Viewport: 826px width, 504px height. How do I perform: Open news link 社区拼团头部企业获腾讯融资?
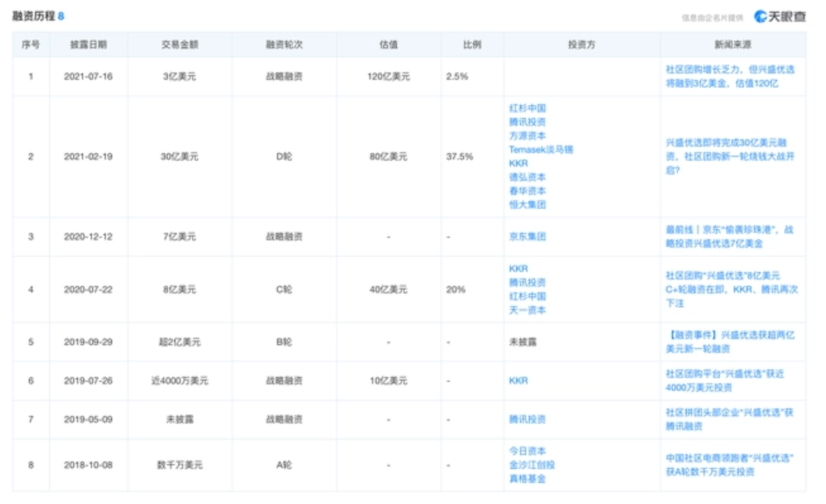click(x=730, y=419)
